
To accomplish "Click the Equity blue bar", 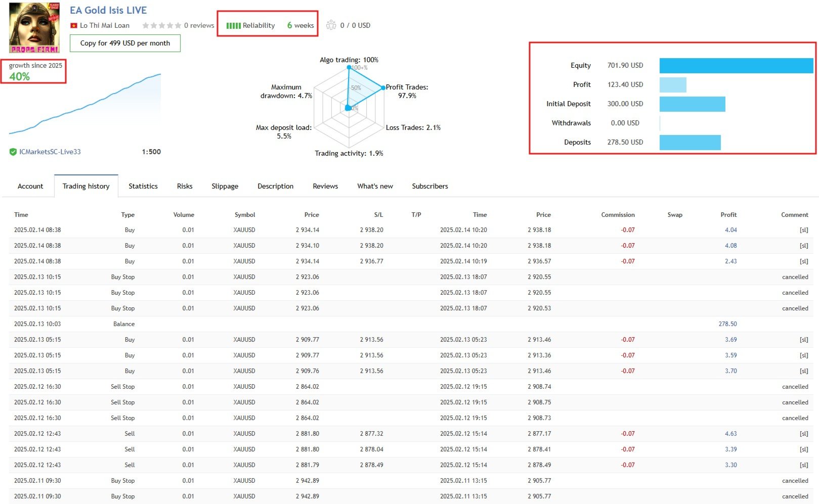I will (736, 66).
